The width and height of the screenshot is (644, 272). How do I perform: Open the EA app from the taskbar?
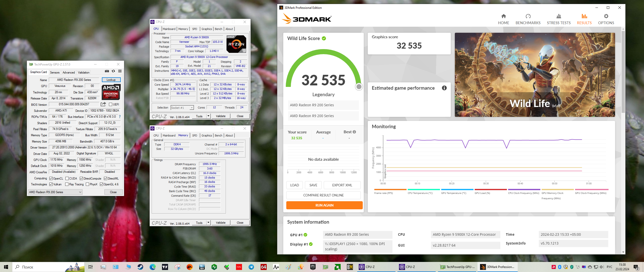[190, 267]
